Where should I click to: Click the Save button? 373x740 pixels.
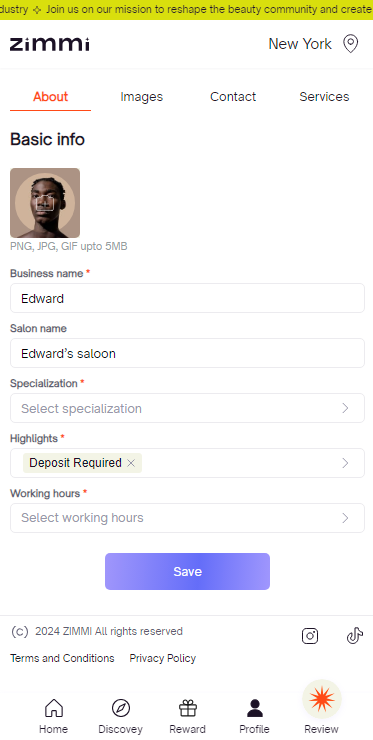[x=187, y=572]
